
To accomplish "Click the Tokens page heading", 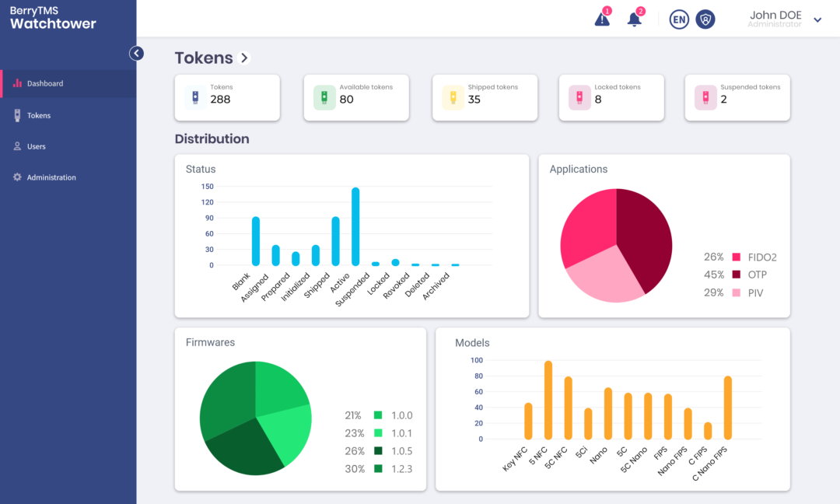I will point(204,58).
